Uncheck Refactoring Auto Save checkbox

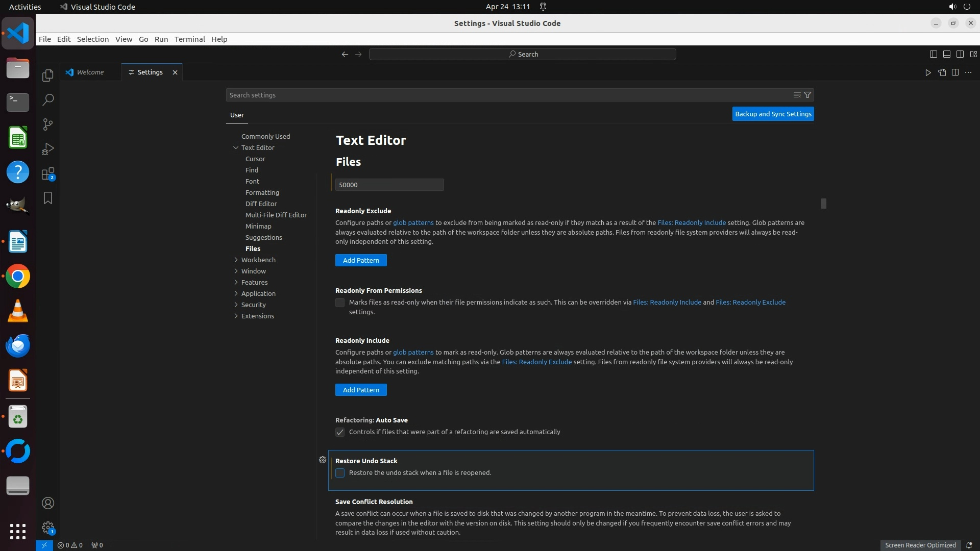click(x=340, y=432)
